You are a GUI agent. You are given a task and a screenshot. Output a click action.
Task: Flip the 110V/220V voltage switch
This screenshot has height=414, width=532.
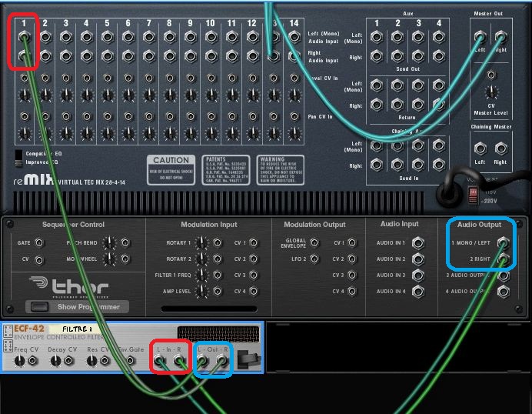click(x=473, y=195)
